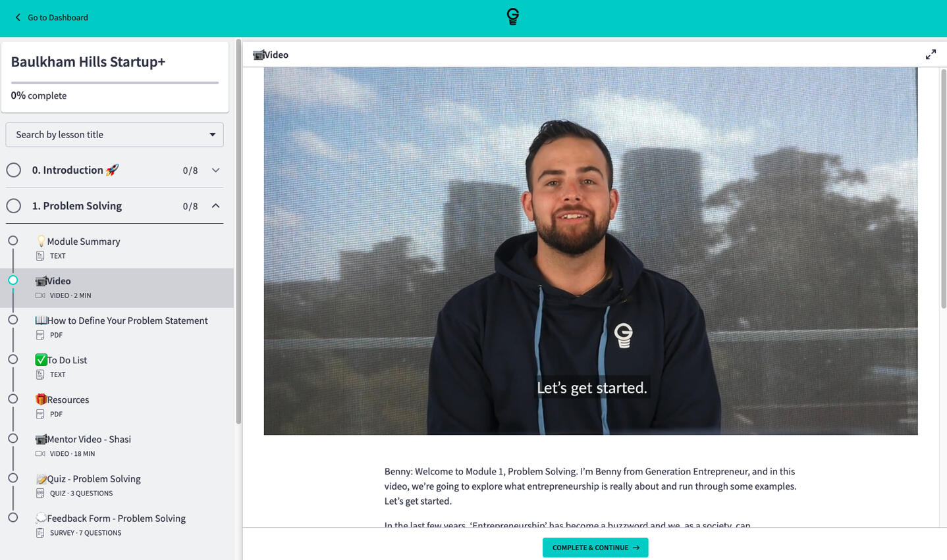Expand the video to fullscreen with the arrows icon
The width and height of the screenshot is (947, 560).
tap(930, 55)
